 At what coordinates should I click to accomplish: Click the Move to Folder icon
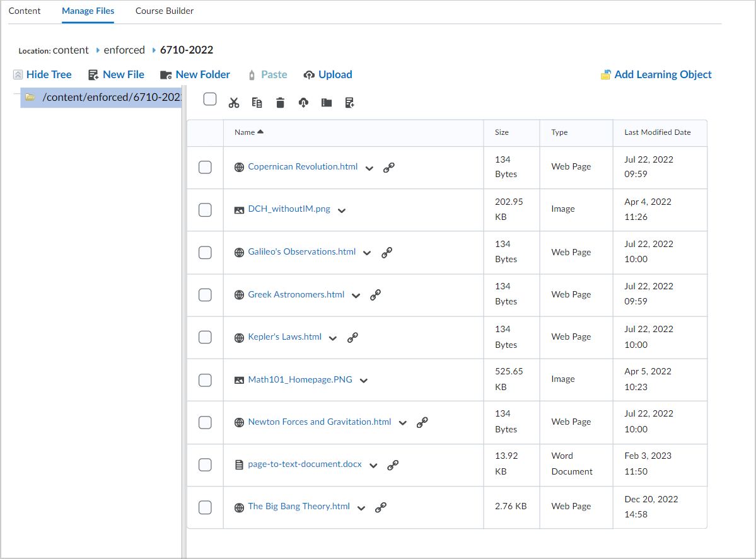coord(326,102)
